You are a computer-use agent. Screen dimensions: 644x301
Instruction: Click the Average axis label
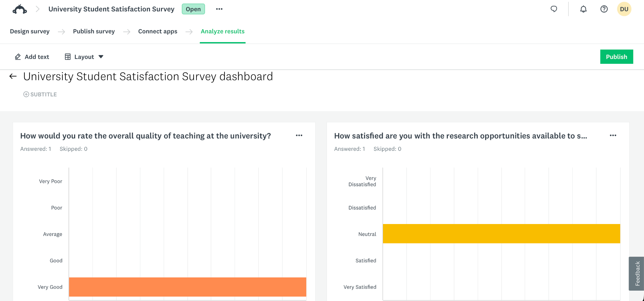point(53,234)
